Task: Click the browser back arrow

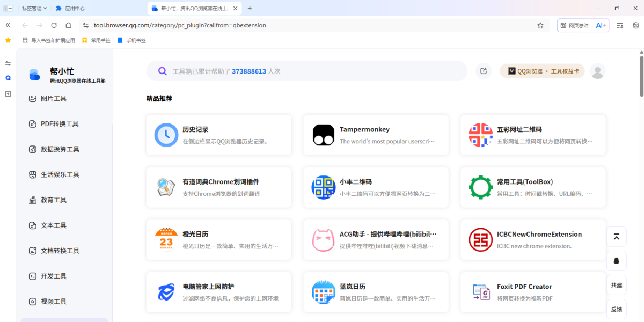Action: pos(25,25)
